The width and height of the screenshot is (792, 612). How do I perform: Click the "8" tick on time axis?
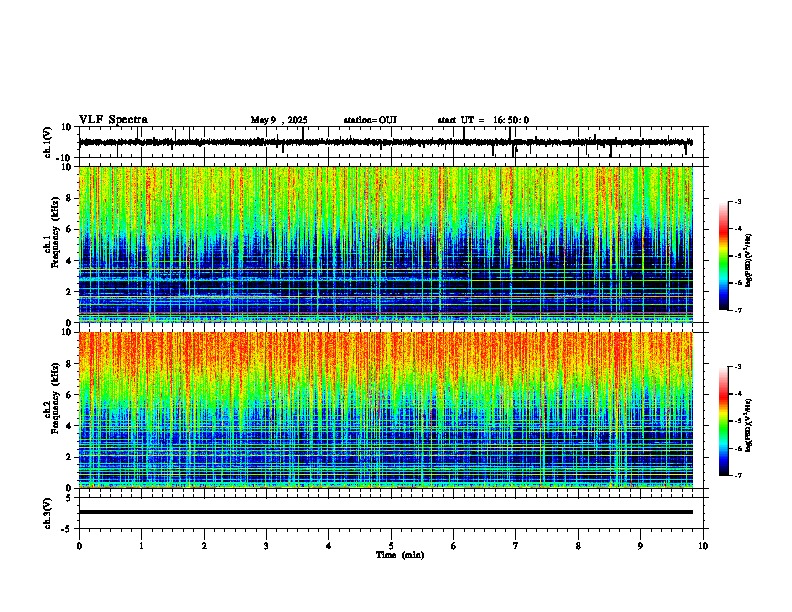tap(578, 546)
